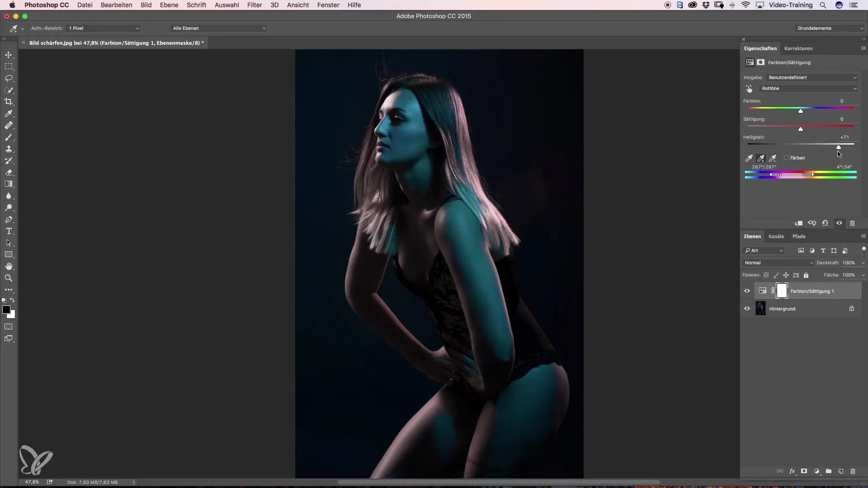Toggle view previous state icon

pos(812,223)
